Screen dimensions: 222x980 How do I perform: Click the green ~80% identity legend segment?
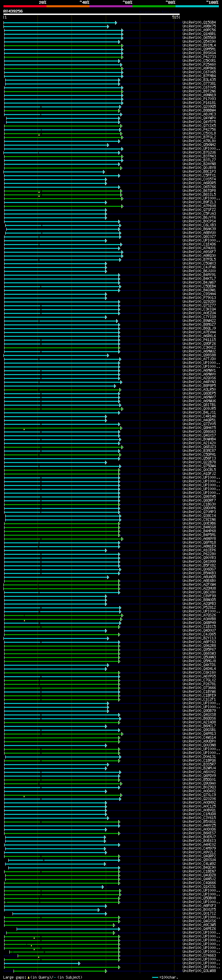[x=154, y=6]
